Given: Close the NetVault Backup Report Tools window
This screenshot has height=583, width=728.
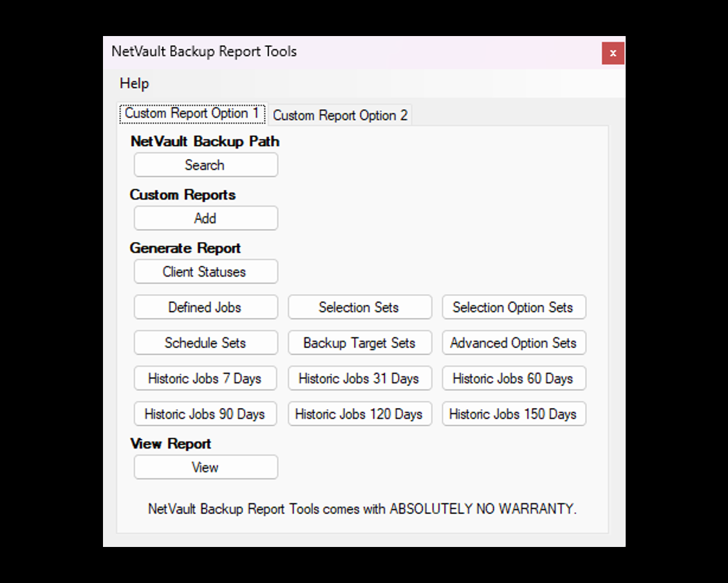Looking at the screenshot, I should (x=613, y=53).
